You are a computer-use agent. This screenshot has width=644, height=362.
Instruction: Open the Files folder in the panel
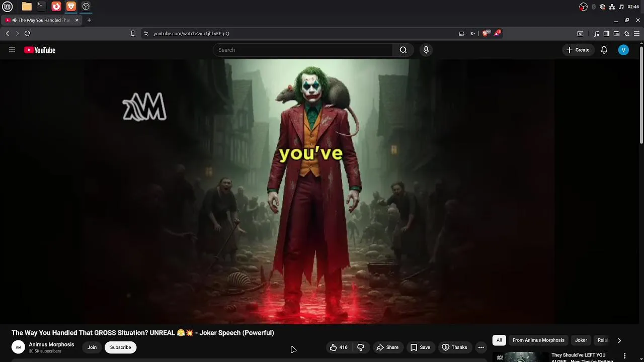[27, 7]
